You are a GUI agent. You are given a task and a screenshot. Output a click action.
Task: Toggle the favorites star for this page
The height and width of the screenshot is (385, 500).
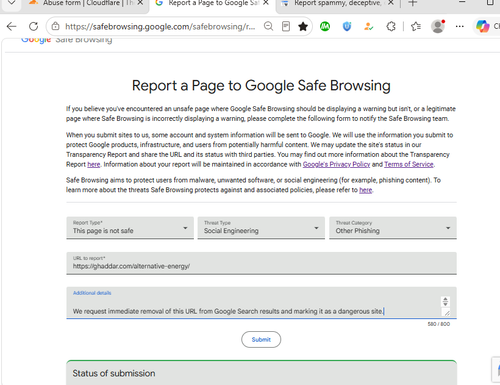pyautogui.click(x=303, y=26)
